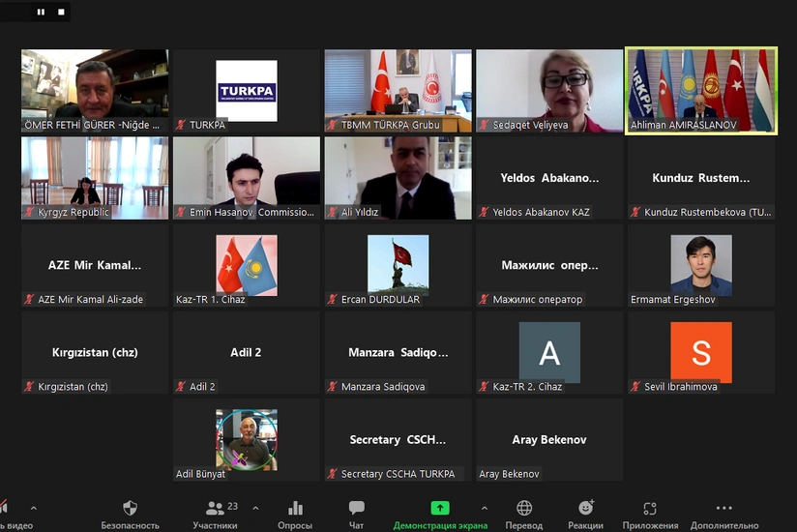Select TBMM TÜRKPA Grubu video tile
This screenshot has width=797, height=532.
click(x=398, y=91)
